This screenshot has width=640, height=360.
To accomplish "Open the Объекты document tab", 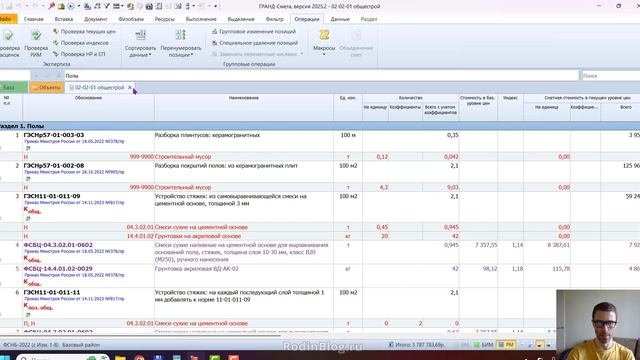I will 47,87.
